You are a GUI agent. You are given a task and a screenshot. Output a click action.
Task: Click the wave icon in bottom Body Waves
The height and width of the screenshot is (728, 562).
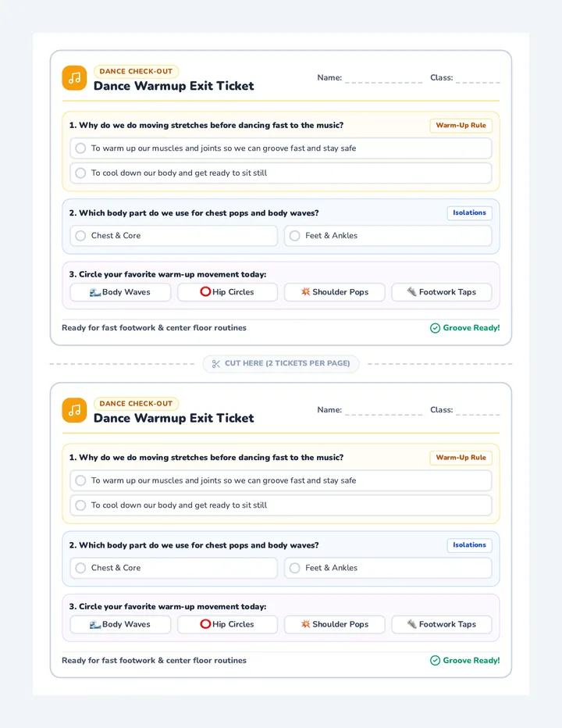pos(95,624)
